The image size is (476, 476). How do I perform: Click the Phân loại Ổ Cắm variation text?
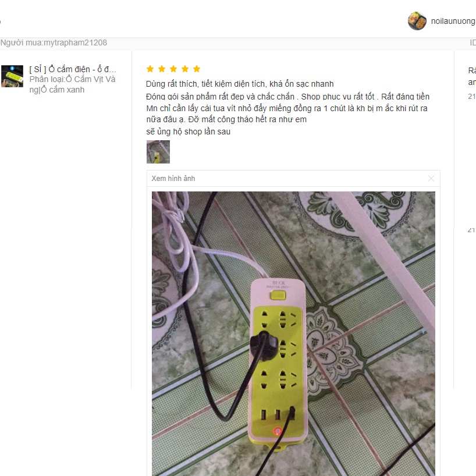click(72, 79)
